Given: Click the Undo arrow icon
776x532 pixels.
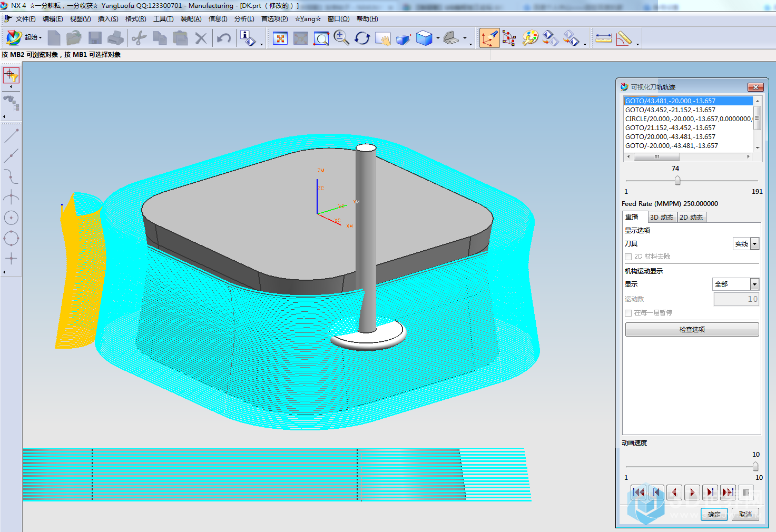Looking at the screenshot, I should click(x=224, y=38).
